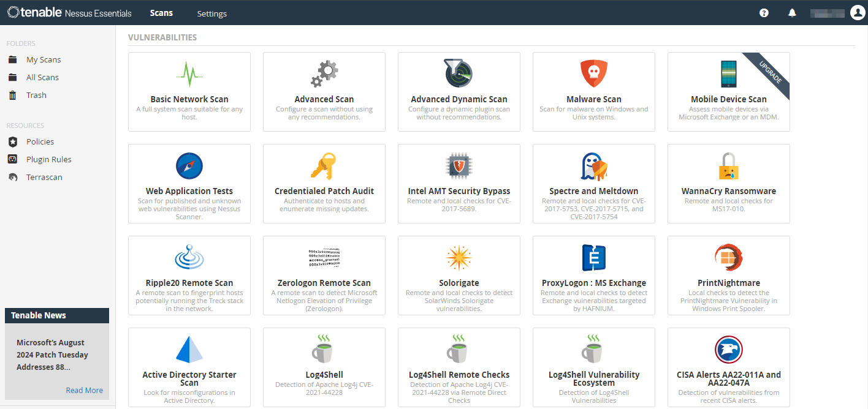This screenshot has height=409, width=868.
Task: Click the Tenable Nessus Essentials logo
Action: point(69,13)
